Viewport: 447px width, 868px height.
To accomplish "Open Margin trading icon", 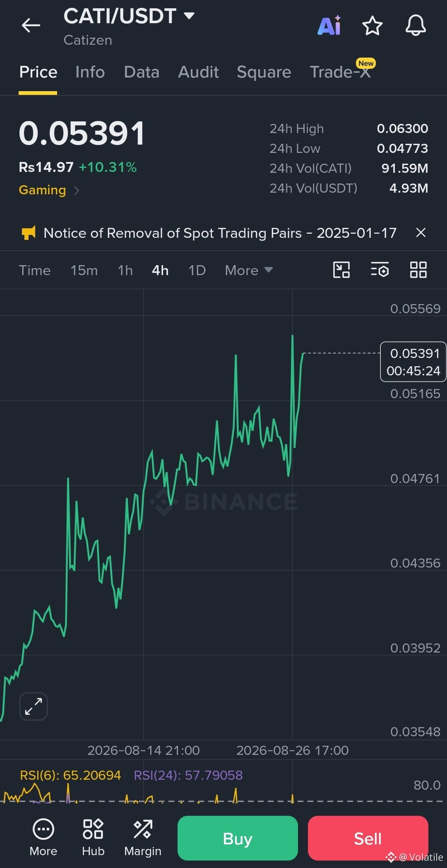I will point(143,837).
